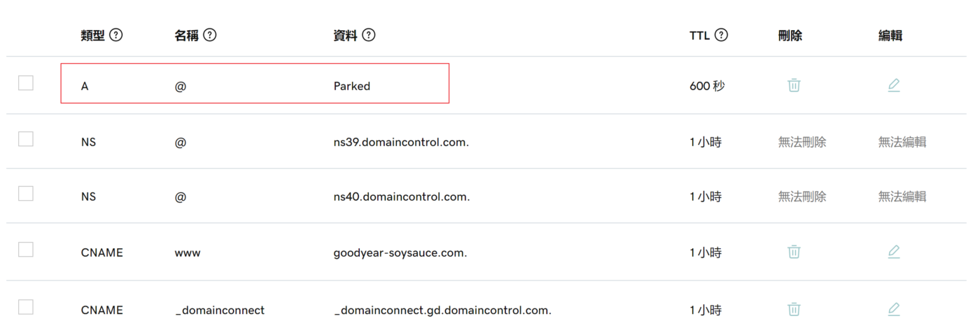This screenshot has height=335, width=980.
Task: Edit the www CNAME record
Action: (893, 252)
